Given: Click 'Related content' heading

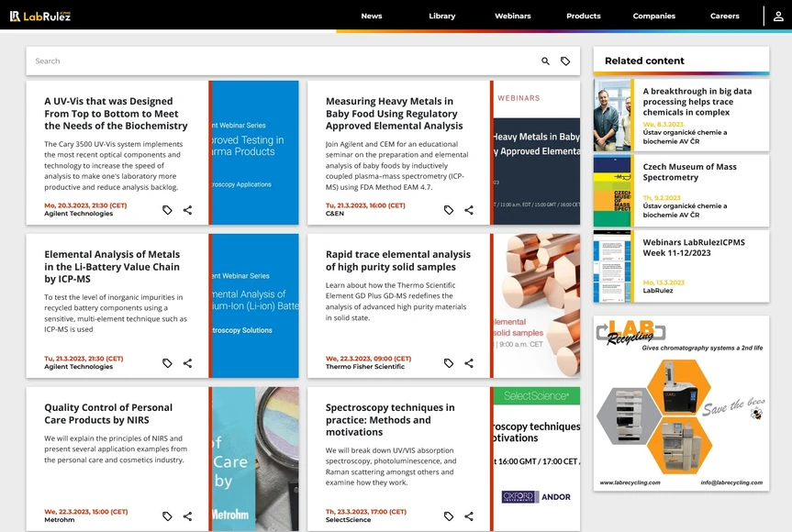Looking at the screenshot, I should click(x=644, y=61).
